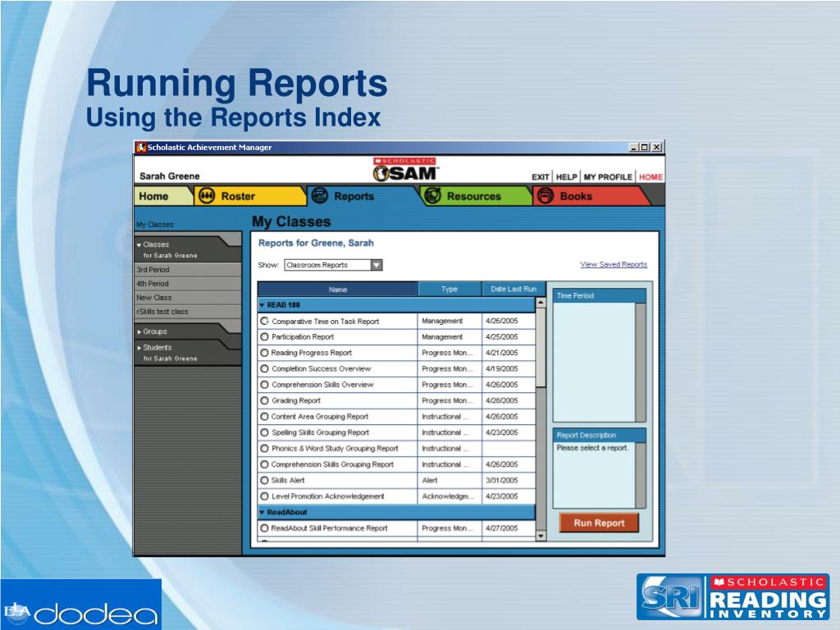Screen dimensions: 840x630
Task: Select Comprehension Skills Grouping Report radio
Action: pos(264,464)
